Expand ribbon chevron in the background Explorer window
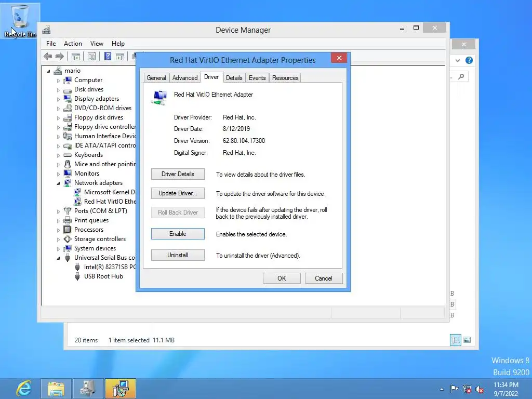Screen dimensions: 532x399 pos(458,60)
